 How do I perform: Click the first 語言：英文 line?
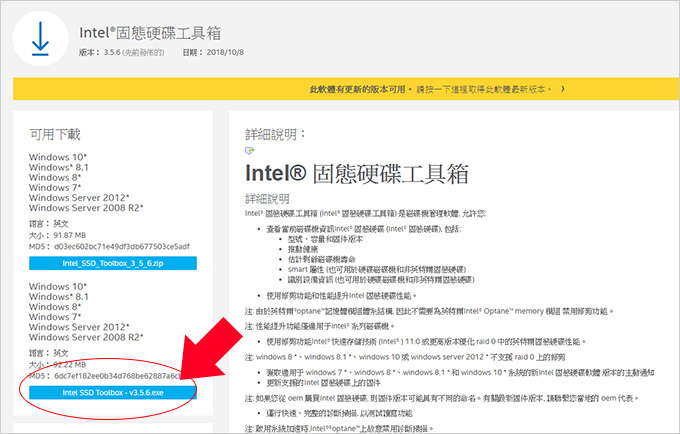coord(49,224)
